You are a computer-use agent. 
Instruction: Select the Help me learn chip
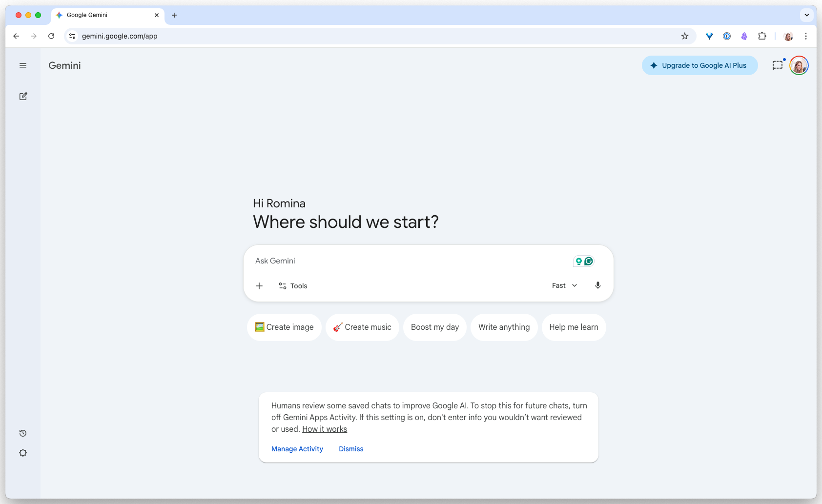click(x=574, y=327)
